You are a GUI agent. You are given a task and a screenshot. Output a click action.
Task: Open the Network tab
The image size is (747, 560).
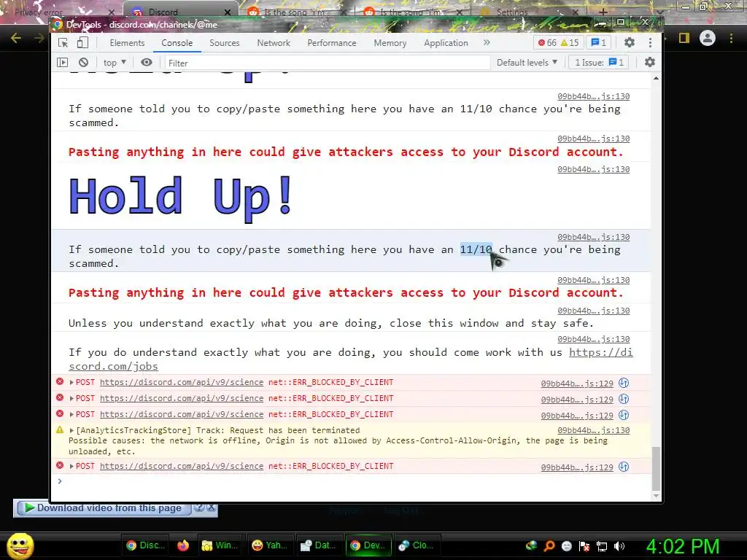274,43
